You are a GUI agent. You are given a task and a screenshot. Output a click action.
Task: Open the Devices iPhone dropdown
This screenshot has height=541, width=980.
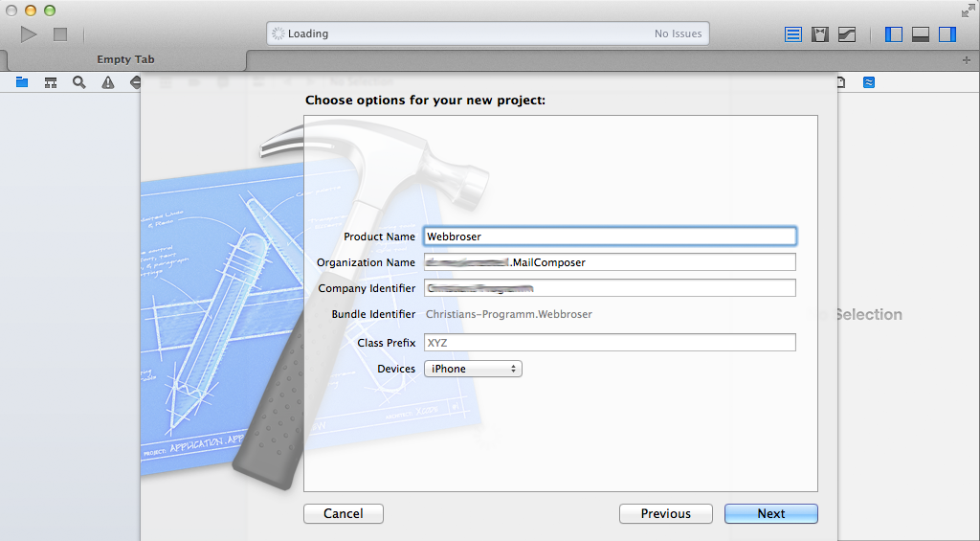[x=473, y=369]
